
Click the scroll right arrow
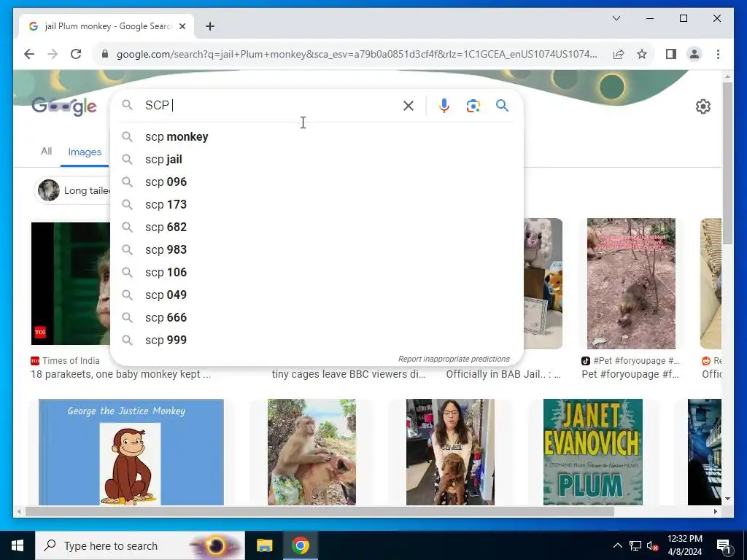tap(715, 511)
